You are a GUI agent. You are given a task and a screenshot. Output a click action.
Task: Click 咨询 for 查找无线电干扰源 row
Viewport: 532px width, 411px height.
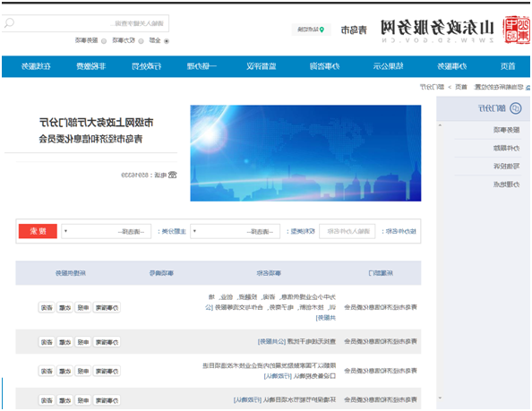tap(47, 342)
